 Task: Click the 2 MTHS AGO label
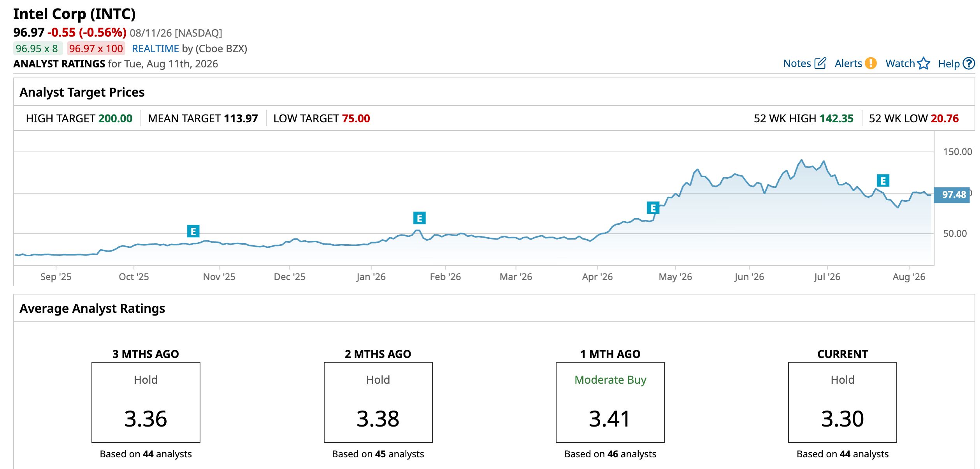[x=378, y=354]
